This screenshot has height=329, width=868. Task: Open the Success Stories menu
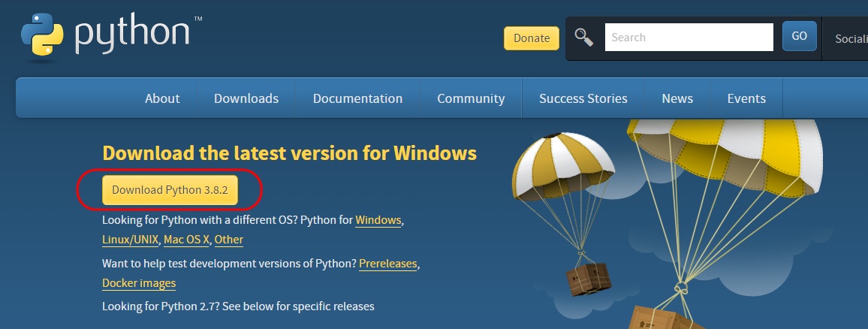point(583,98)
